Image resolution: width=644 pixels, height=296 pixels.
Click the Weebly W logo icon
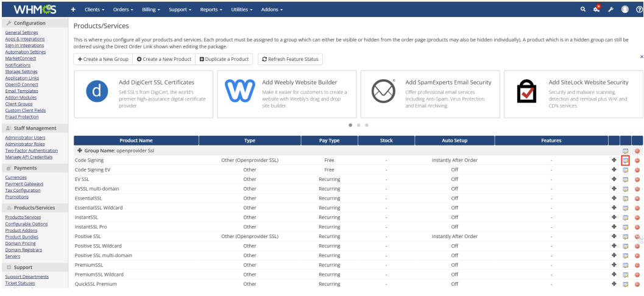(x=240, y=91)
